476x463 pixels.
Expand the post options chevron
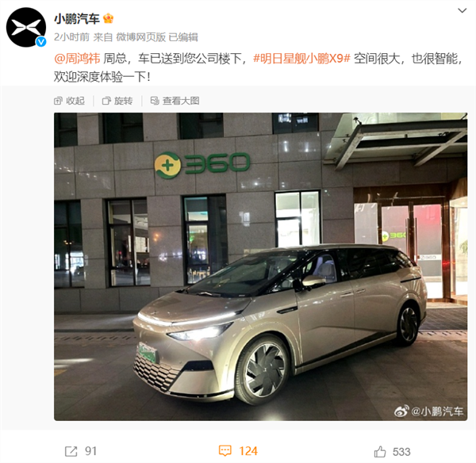[x=462, y=10]
